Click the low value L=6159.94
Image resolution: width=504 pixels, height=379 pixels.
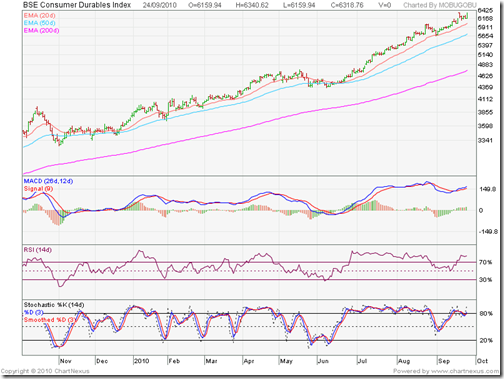(299, 5)
